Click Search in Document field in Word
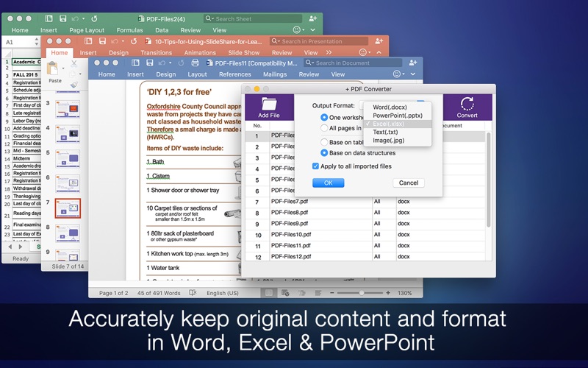 click(x=353, y=63)
